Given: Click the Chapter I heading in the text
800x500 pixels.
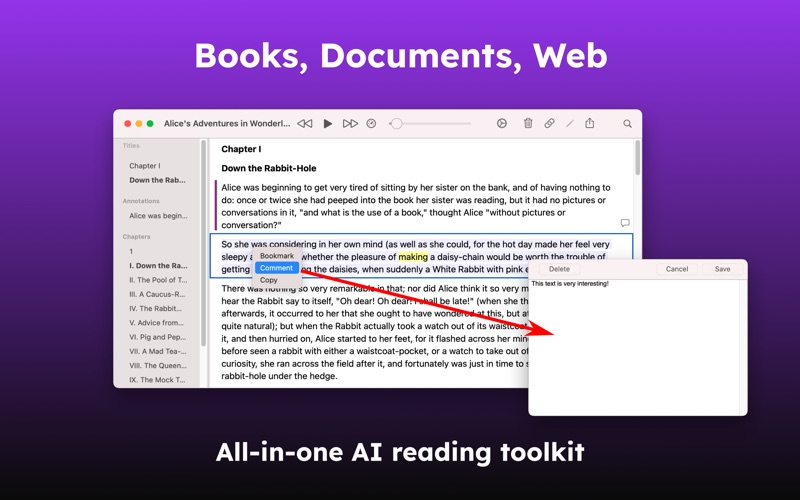Looking at the screenshot, I should [241, 149].
